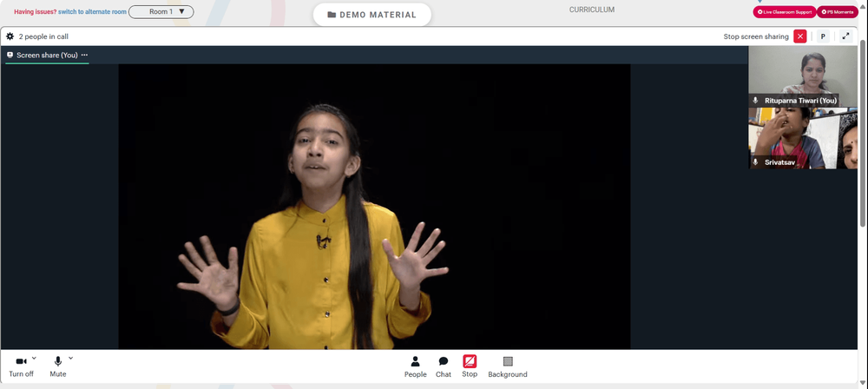Open the Background options
868x389 pixels.
click(508, 366)
